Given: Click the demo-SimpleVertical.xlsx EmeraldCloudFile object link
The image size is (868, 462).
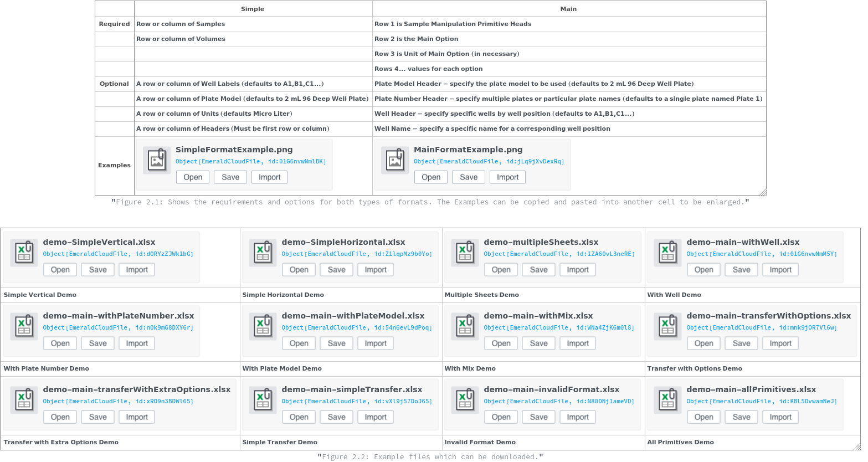Looking at the screenshot, I should [118, 254].
